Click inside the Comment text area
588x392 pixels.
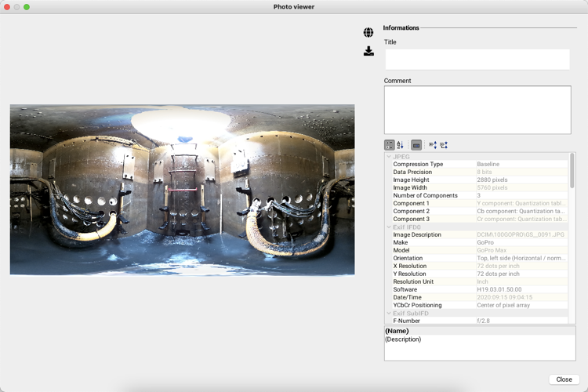tap(477, 110)
